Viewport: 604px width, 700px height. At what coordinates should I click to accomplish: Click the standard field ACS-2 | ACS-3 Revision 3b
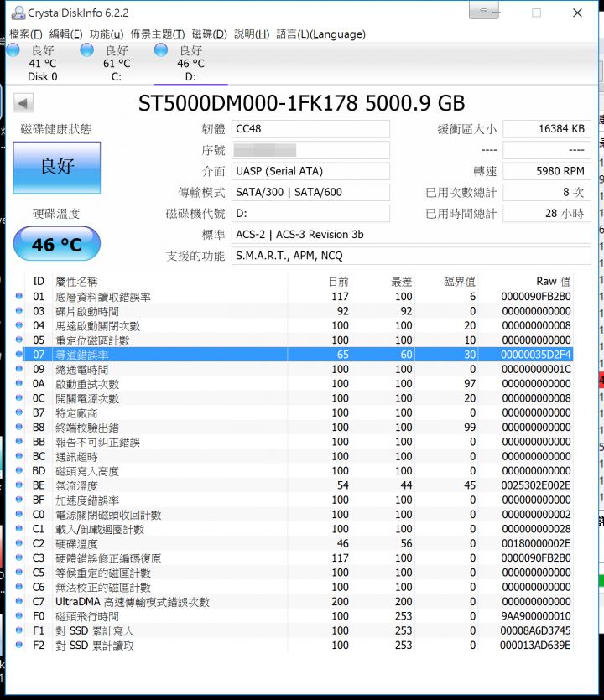(411, 235)
